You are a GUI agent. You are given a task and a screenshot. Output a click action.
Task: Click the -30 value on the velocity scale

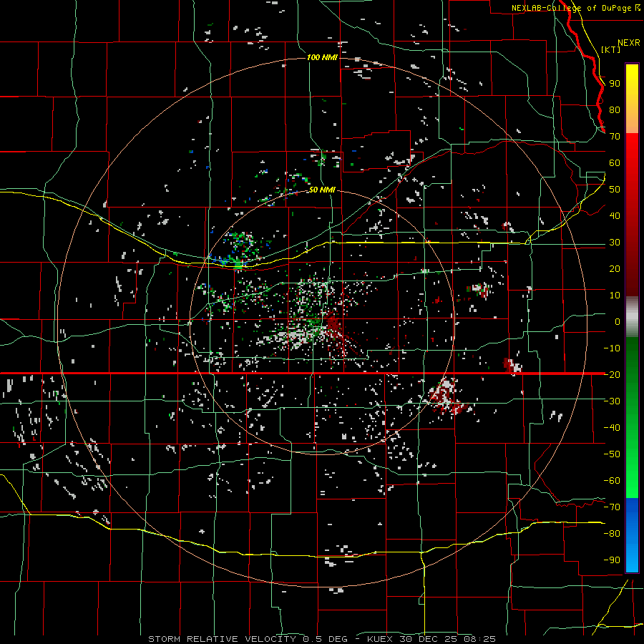tap(612, 401)
